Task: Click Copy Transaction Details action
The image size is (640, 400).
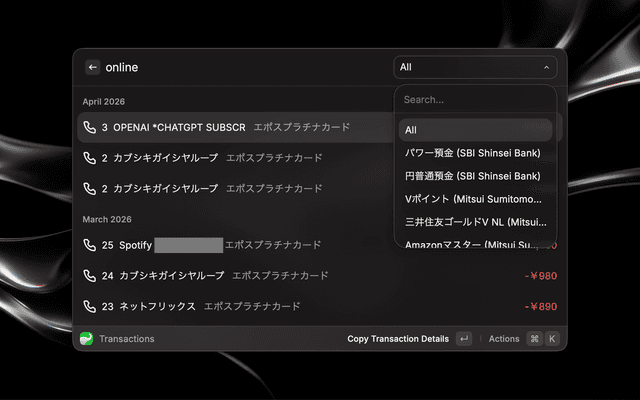Action: 398,339
